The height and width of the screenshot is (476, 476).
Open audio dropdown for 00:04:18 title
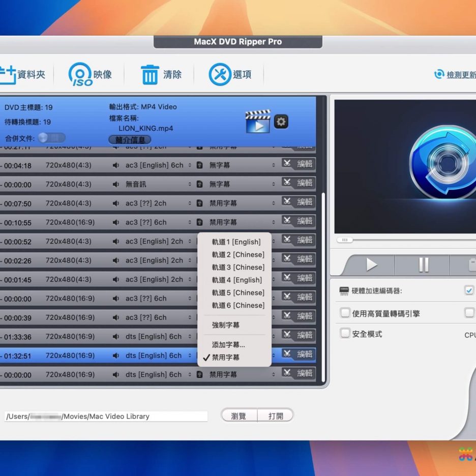190,165
